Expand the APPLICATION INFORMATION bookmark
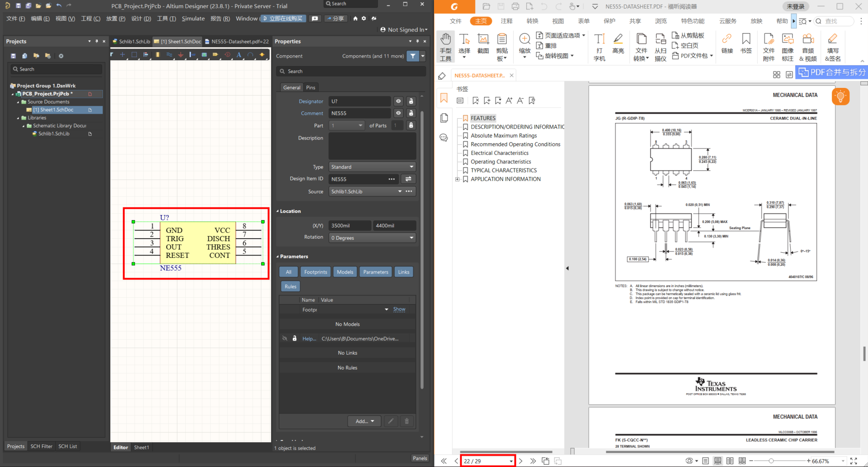 [x=457, y=179]
